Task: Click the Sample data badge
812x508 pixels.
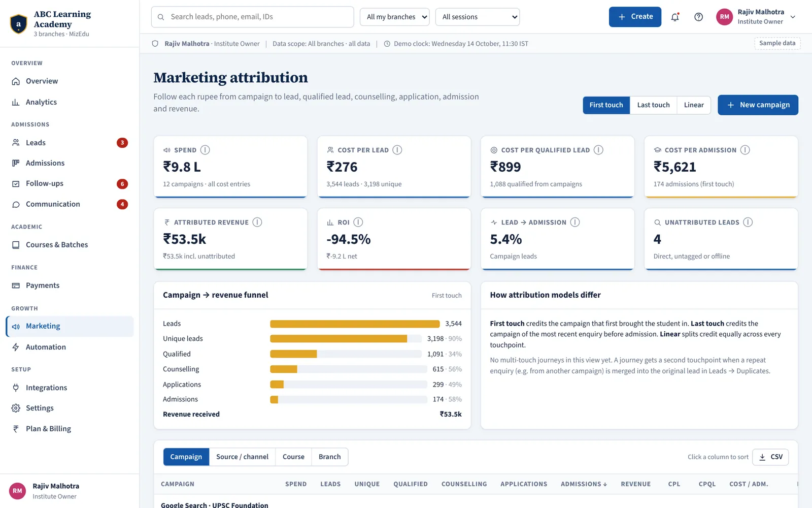Action: [x=777, y=43]
